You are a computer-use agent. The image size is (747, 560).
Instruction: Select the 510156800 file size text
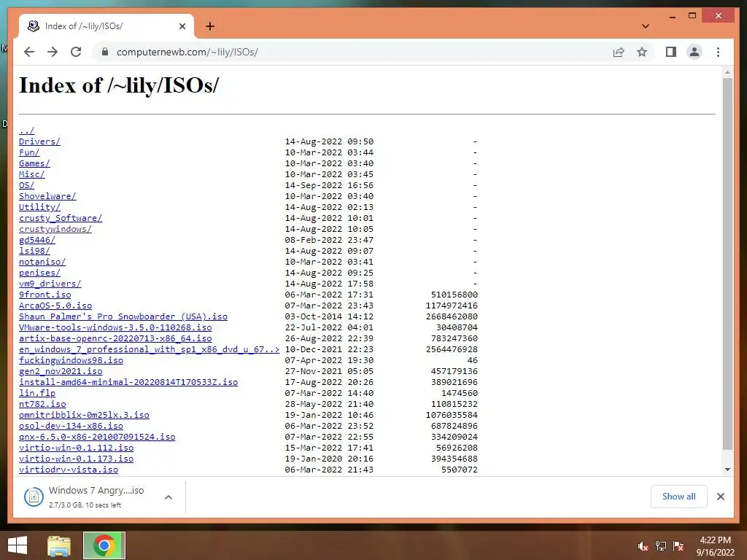point(454,295)
